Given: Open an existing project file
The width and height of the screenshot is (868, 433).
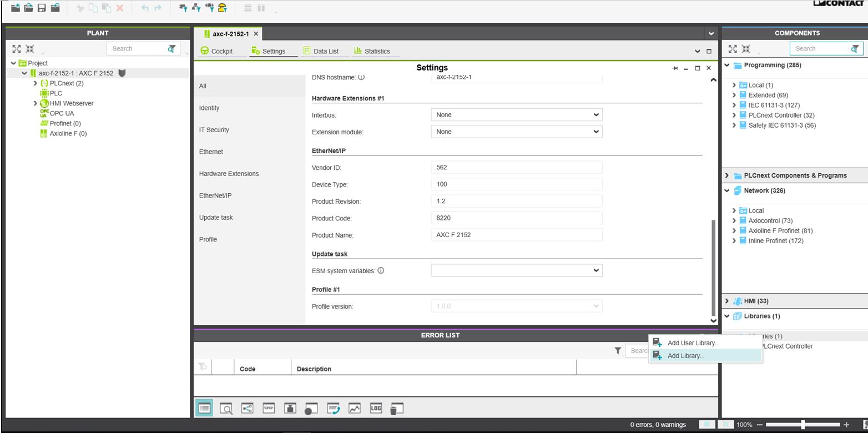Looking at the screenshot, I should [28, 8].
